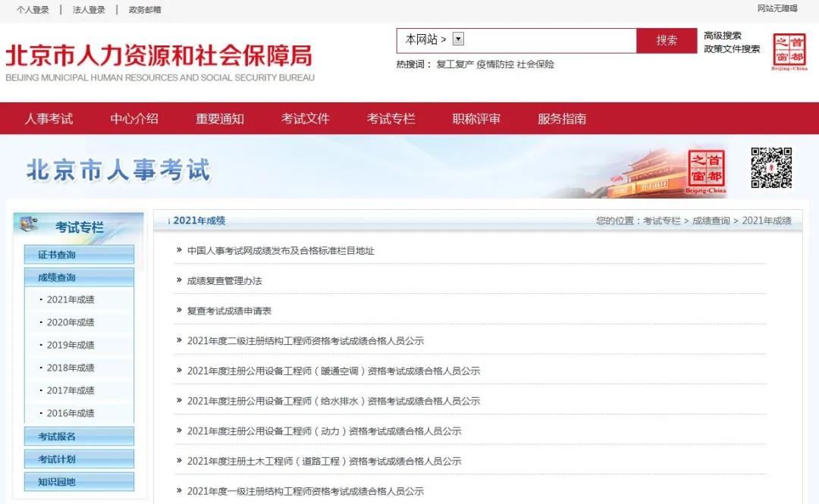The image size is (819, 504).
Task: Select hot search term 复工复产
Action: click(455, 64)
